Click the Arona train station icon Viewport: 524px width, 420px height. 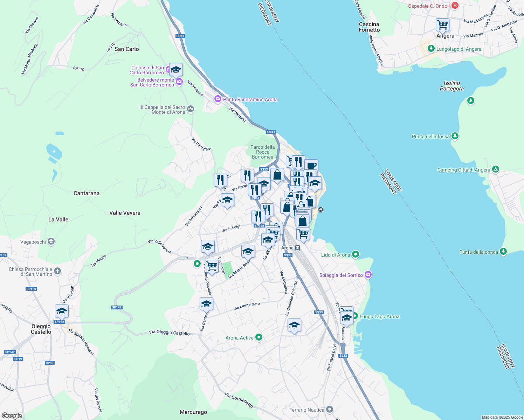click(297, 248)
